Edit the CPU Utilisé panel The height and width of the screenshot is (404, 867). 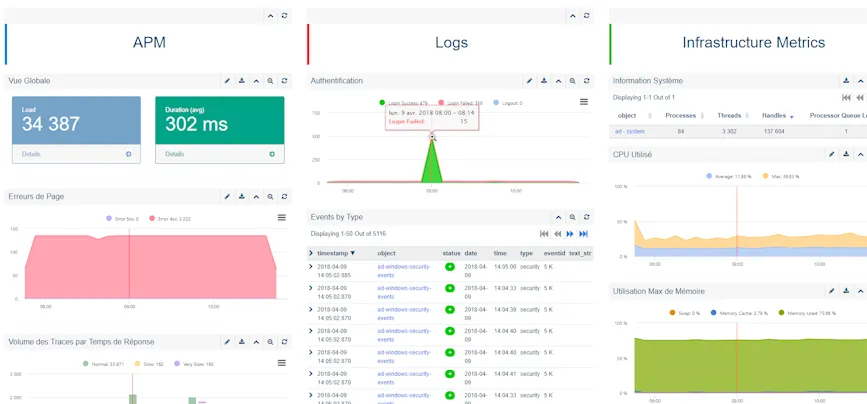pyautogui.click(x=831, y=155)
